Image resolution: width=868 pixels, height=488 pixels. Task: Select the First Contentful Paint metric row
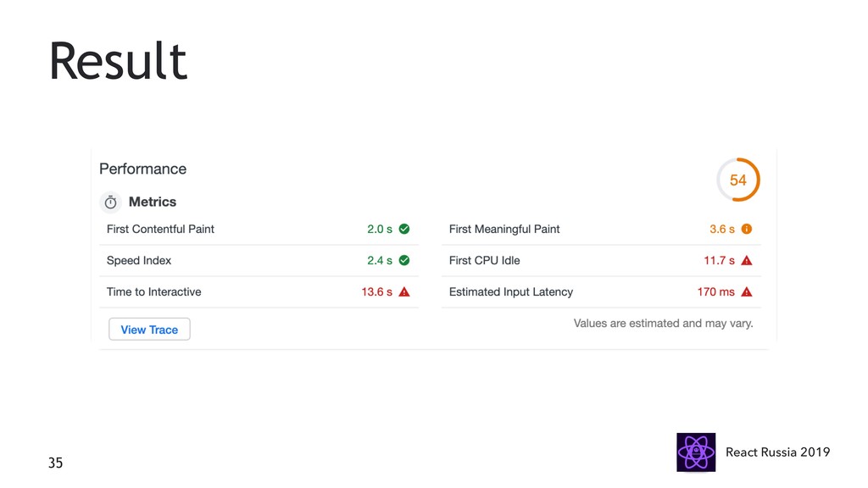pos(259,229)
